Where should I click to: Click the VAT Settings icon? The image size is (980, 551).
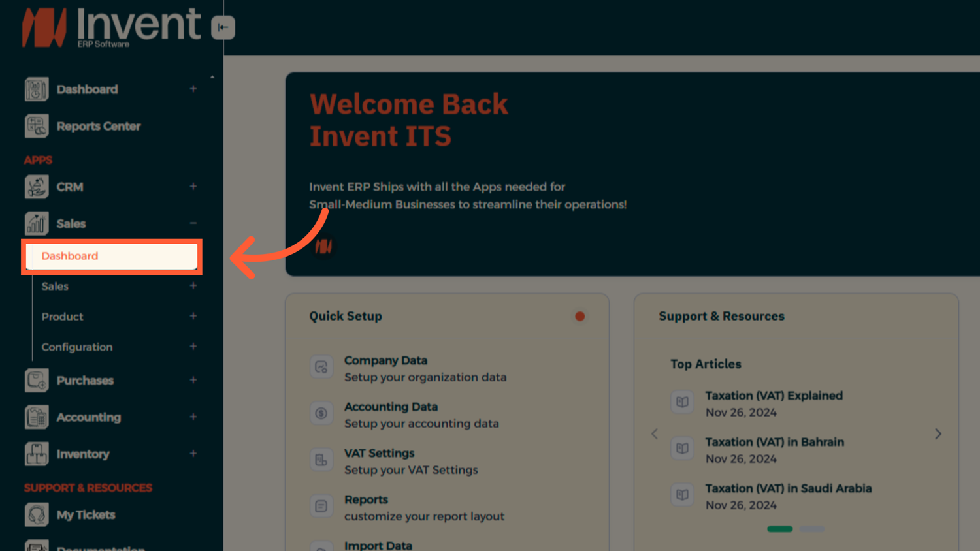(x=321, y=460)
